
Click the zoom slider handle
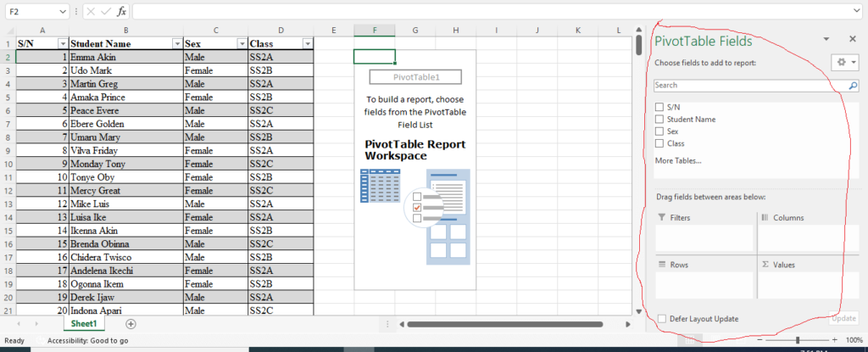(x=798, y=340)
